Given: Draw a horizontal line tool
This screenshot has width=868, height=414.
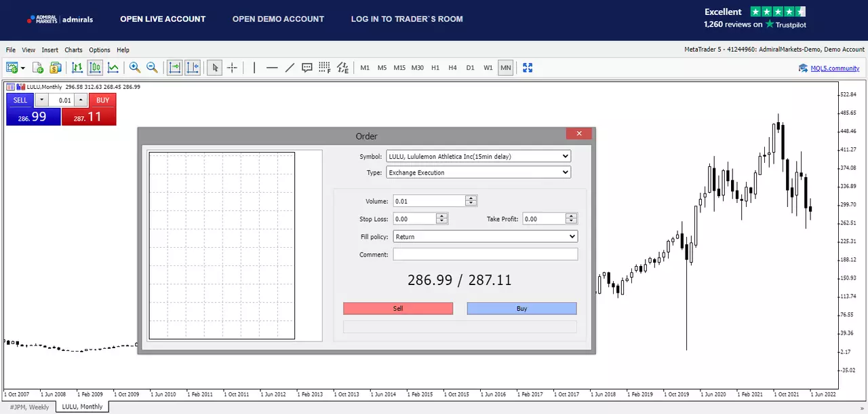Looking at the screenshot, I should 272,67.
